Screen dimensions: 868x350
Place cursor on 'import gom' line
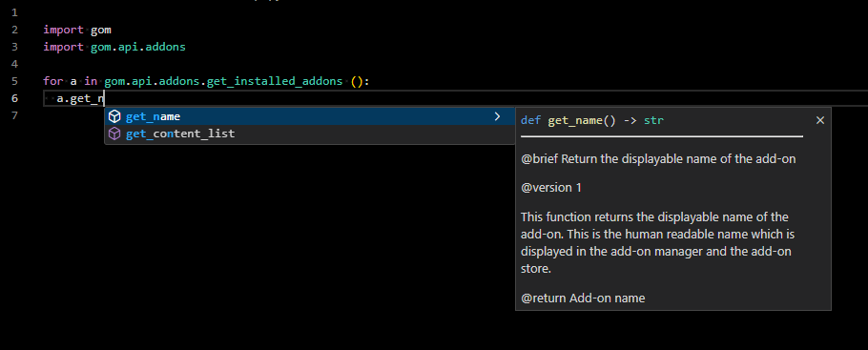(77, 30)
